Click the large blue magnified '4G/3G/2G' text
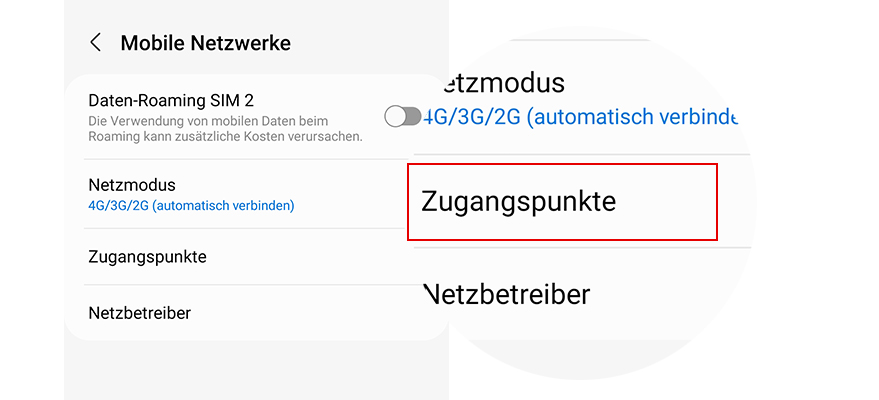The width and height of the screenshot is (879, 400). click(470, 116)
